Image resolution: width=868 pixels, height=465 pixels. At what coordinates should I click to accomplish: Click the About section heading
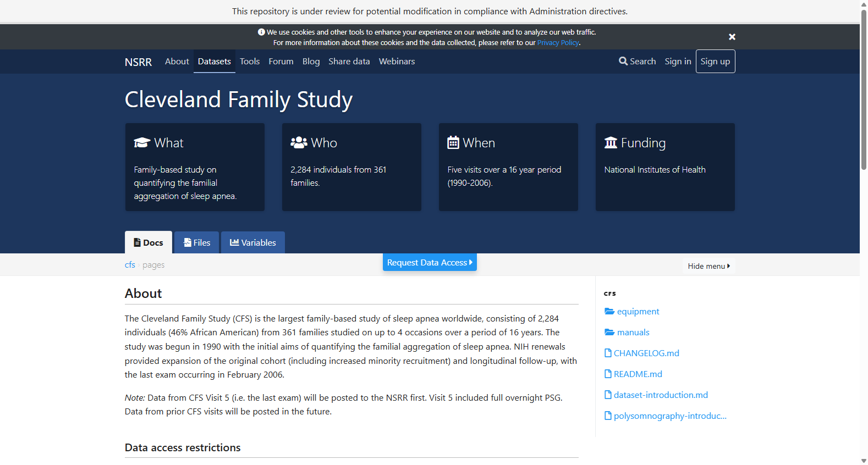[x=143, y=294]
